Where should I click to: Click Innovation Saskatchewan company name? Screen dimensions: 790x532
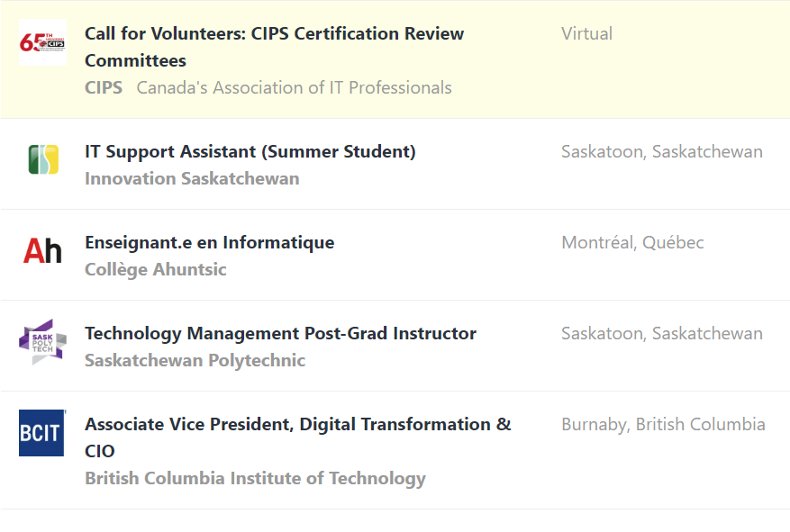[191, 178]
